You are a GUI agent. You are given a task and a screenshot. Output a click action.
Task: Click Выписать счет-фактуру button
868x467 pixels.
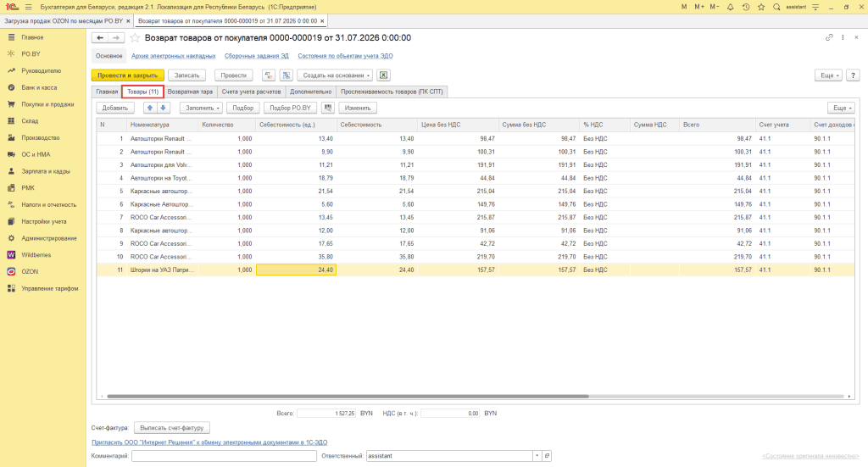[x=171, y=428]
